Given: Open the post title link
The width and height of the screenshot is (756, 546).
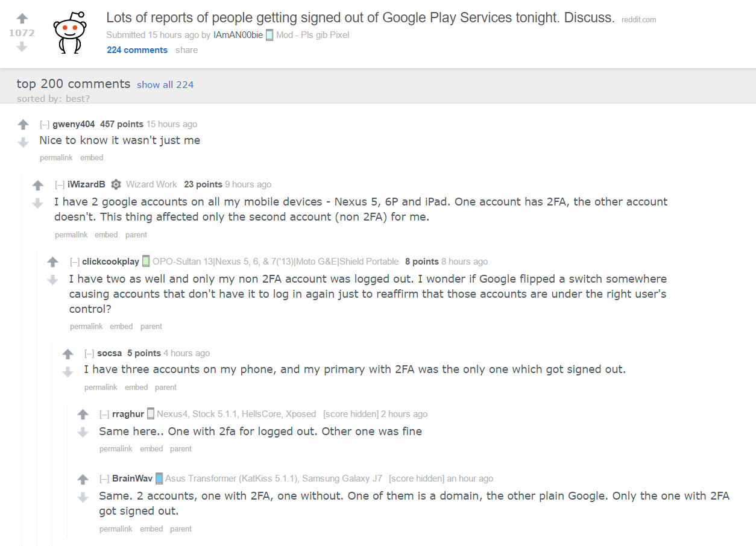Looking at the screenshot, I should (360, 17).
